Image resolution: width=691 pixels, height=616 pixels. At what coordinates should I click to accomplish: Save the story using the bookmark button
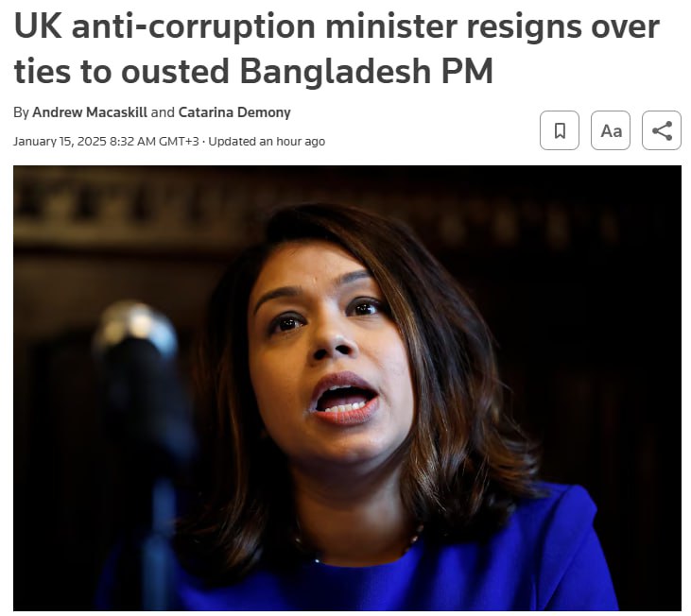(x=560, y=130)
